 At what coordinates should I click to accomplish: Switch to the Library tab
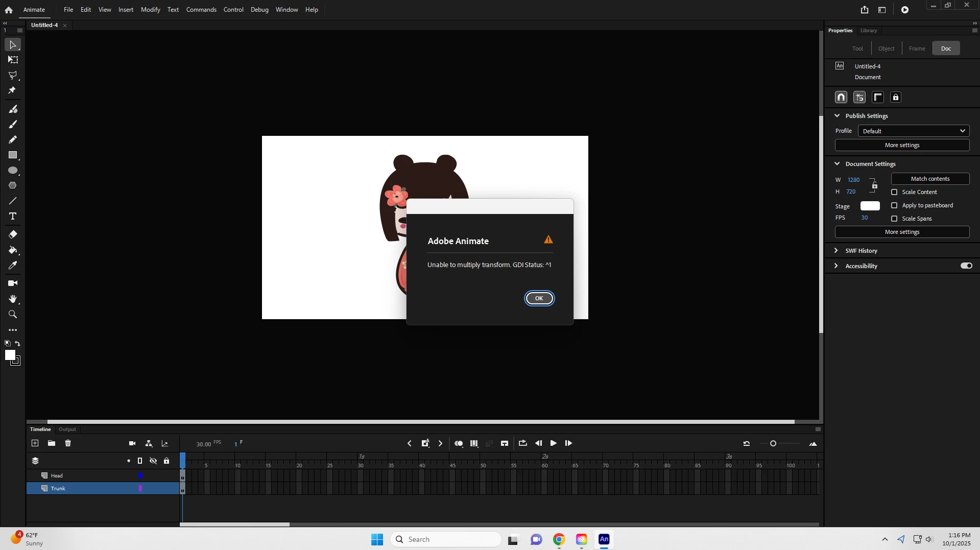(868, 31)
